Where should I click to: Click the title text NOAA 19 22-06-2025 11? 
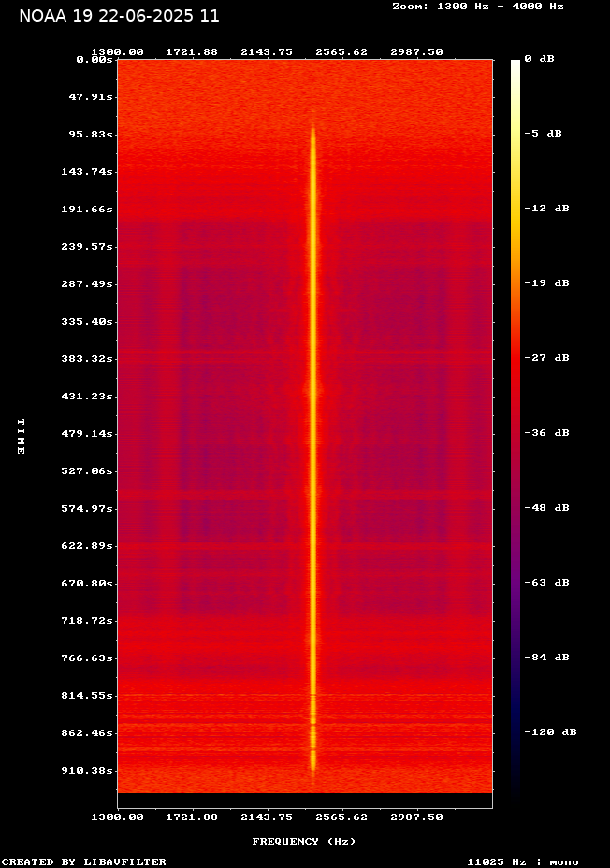(119, 16)
